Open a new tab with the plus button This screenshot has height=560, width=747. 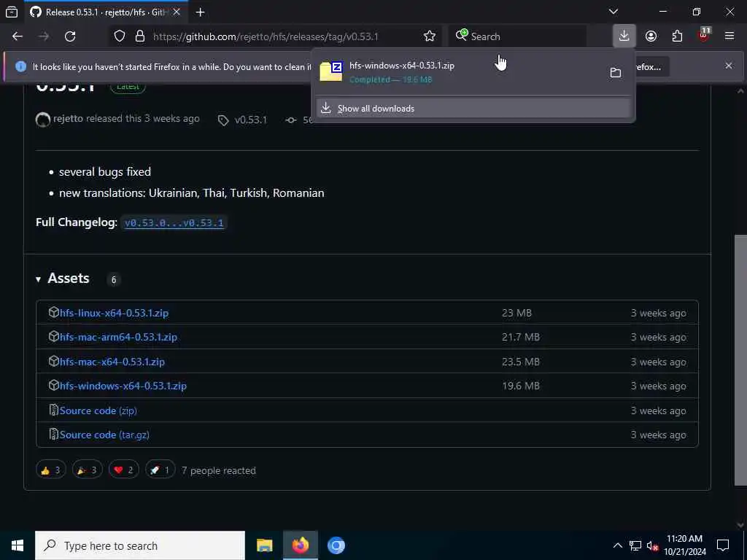pos(200,12)
